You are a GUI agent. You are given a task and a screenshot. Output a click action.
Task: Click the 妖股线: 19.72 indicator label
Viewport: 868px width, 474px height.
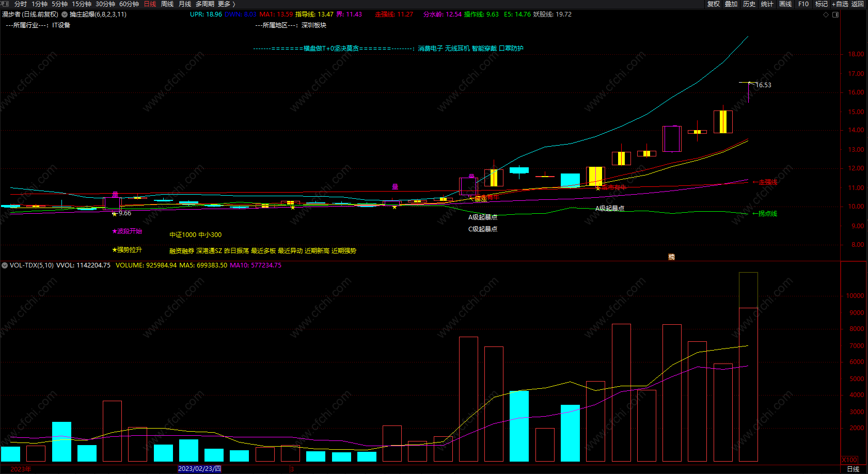pos(553,14)
